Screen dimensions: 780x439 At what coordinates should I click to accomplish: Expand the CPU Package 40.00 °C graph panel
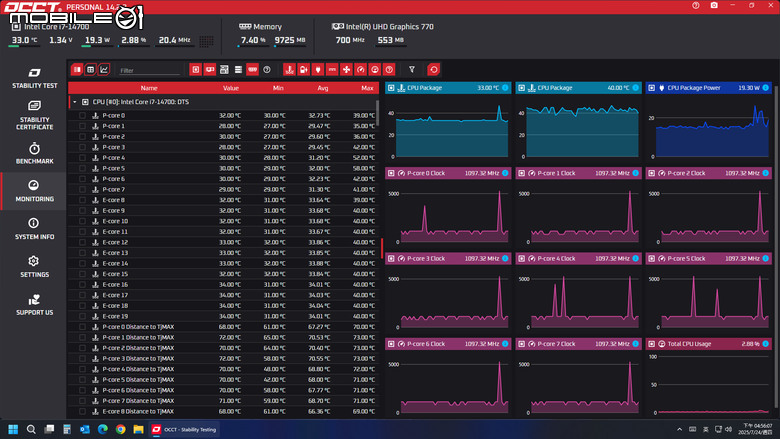(521, 88)
